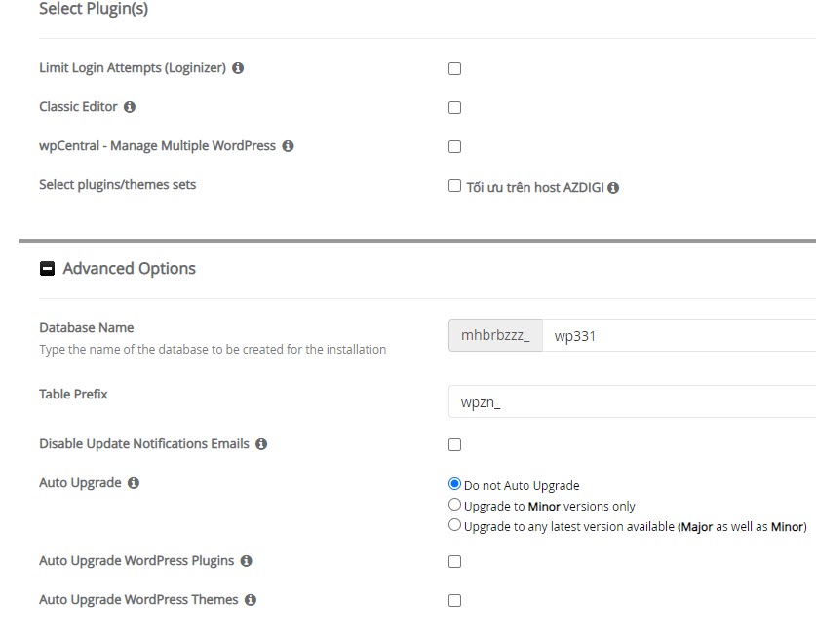Click the Table Prefix label

(73, 394)
